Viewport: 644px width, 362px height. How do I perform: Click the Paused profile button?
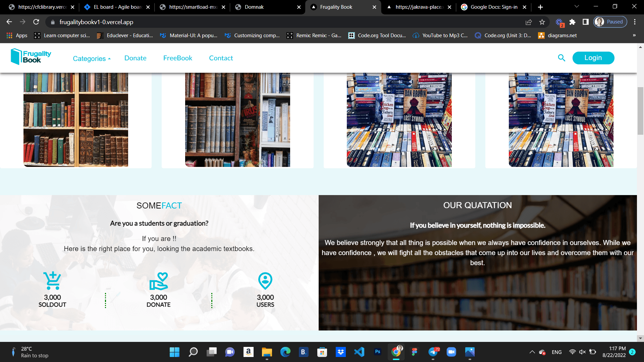[x=610, y=22]
